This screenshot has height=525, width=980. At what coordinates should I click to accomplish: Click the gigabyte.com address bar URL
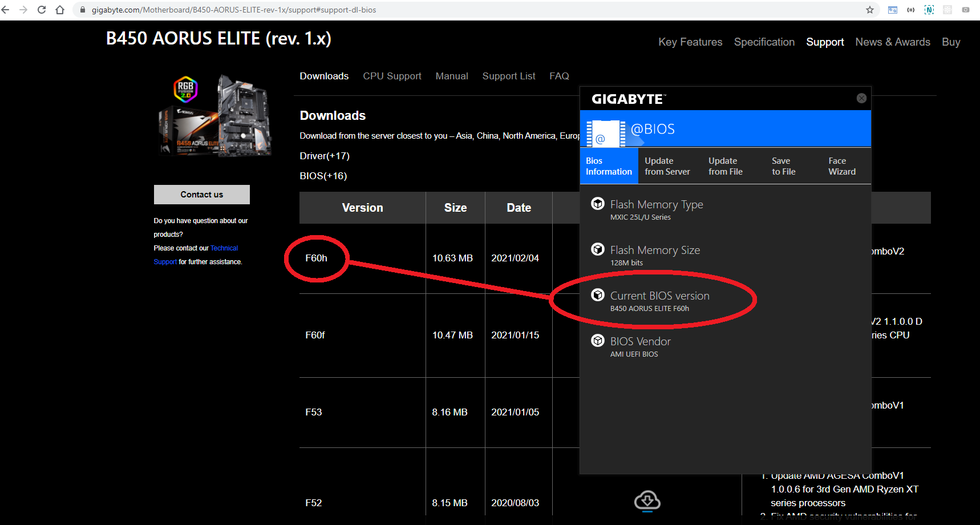coord(234,10)
